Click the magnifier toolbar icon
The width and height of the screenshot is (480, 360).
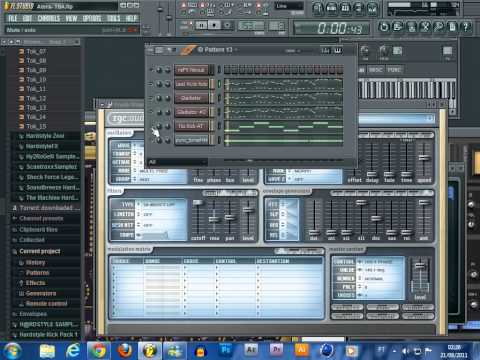[x=438, y=27]
